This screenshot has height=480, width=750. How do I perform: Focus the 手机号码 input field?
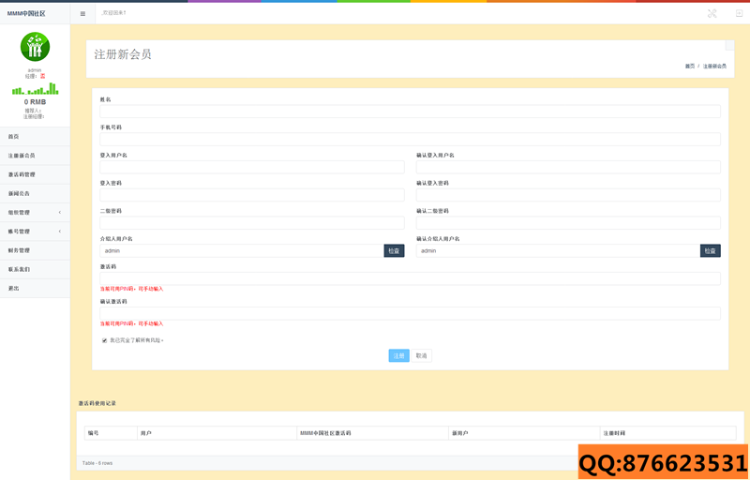coord(410,139)
